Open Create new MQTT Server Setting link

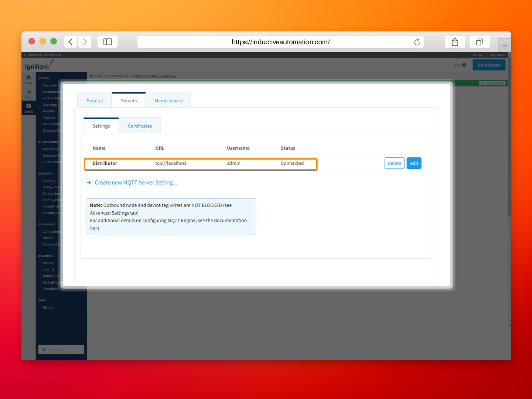click(136, 182)
